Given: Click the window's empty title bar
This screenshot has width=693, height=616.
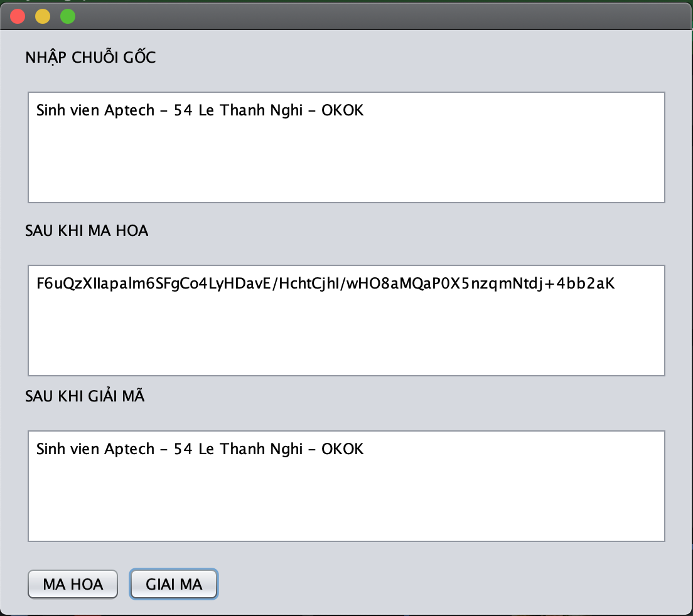Looking at the screenshot, I should click(x=377, y=16).
